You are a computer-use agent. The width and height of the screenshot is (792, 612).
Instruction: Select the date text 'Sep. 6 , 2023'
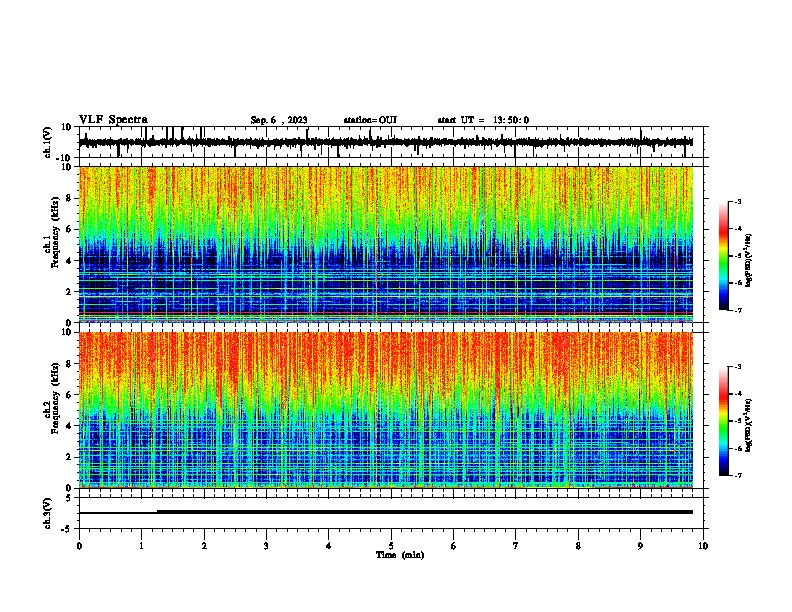(x=279, y=120)
